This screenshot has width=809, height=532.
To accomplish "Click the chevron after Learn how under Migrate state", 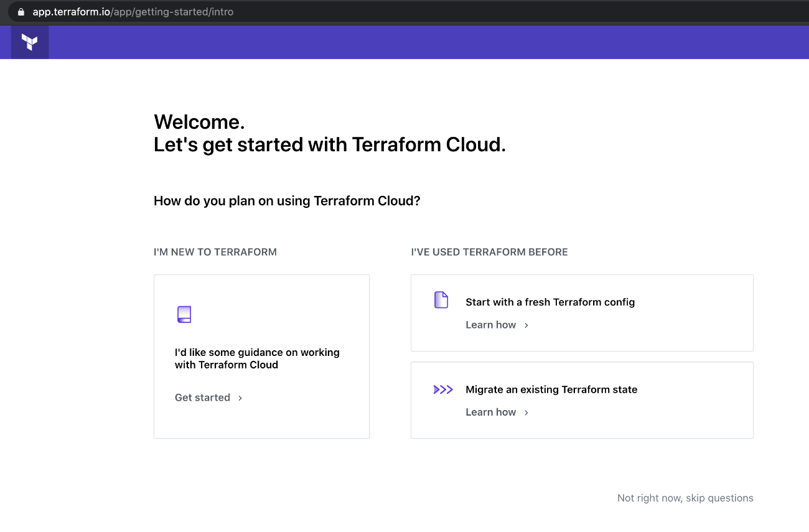I will (x=526, y=413).
